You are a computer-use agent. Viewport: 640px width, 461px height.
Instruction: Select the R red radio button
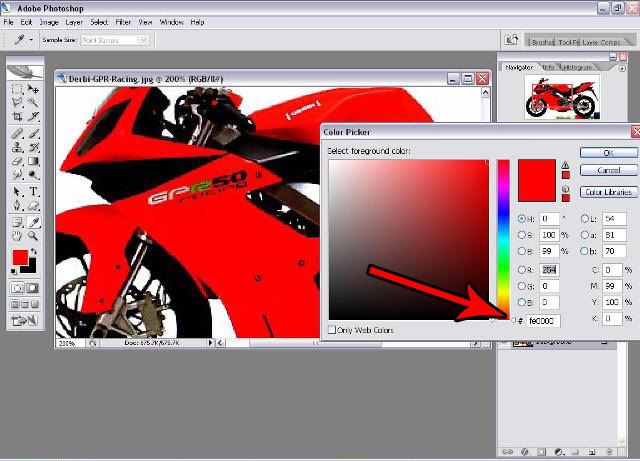point(521,270)
